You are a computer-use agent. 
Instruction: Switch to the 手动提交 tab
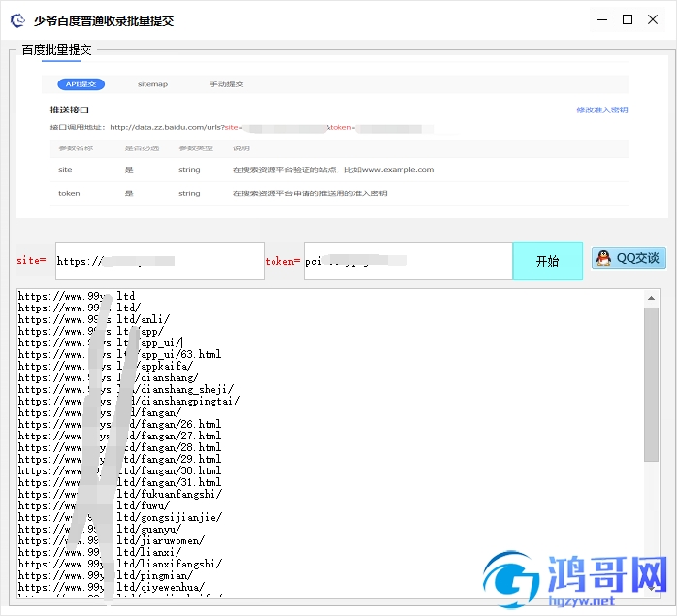(226, 84)
